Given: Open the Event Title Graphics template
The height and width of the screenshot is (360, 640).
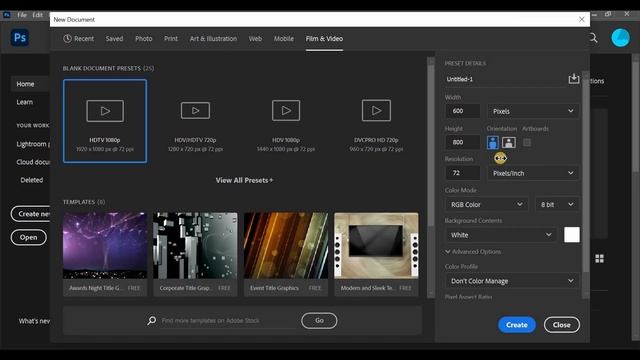Looking at the screenshot, I should coord(286,254).
